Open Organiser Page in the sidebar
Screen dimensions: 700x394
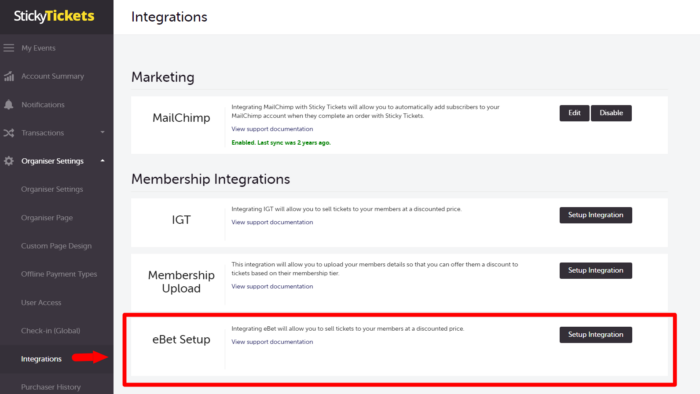point(47,218)
